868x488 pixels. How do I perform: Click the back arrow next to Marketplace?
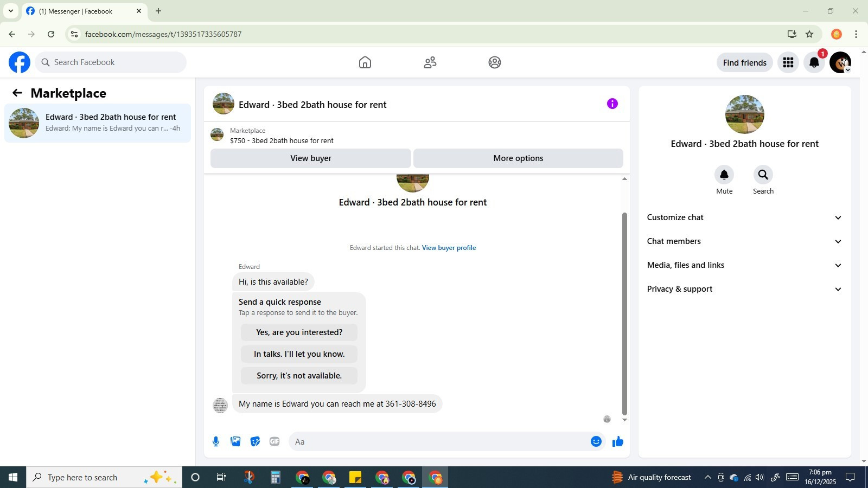point(17,93)
